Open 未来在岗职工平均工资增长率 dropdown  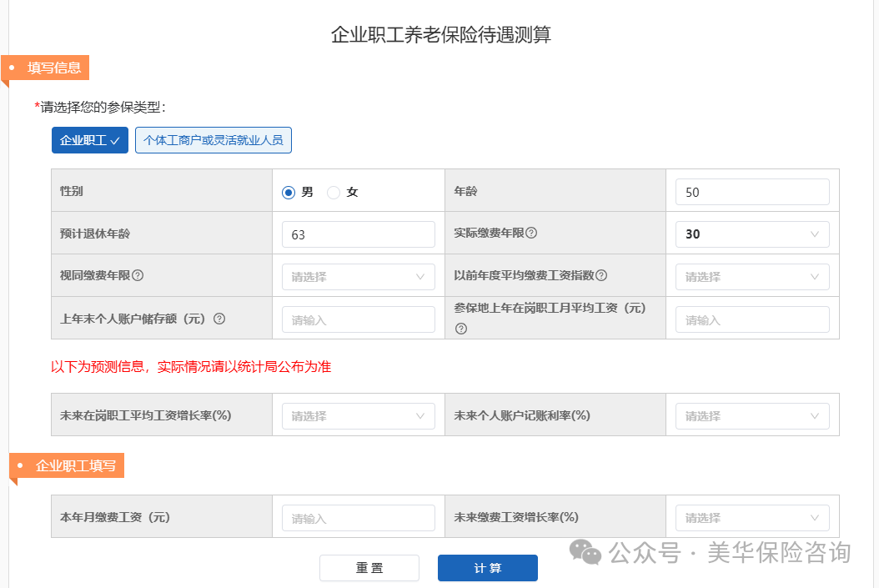[358, 415]
